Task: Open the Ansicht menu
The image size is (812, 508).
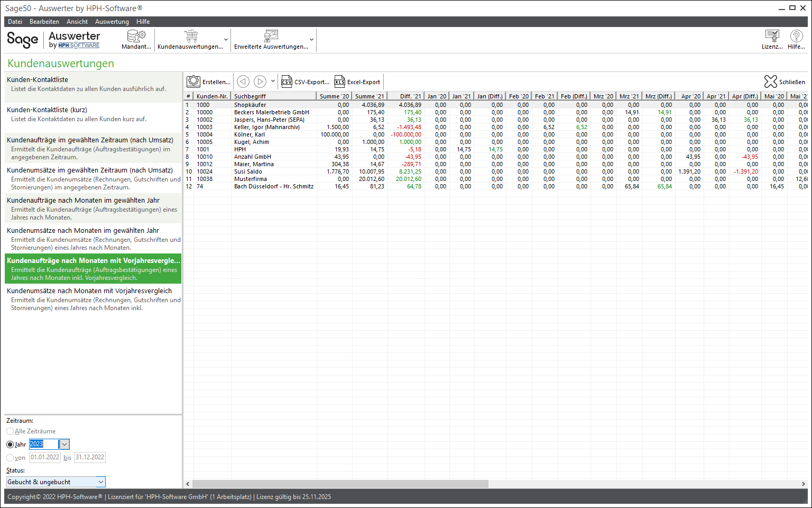Action: pos(77,22)
